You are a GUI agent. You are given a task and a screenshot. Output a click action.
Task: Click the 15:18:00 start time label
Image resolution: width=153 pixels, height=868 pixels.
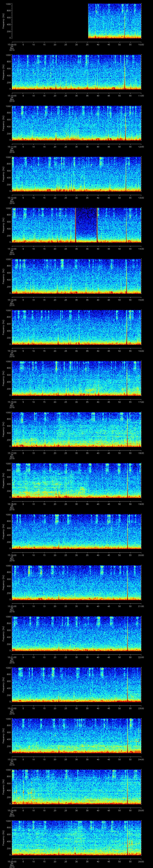(x=12, y=504)
